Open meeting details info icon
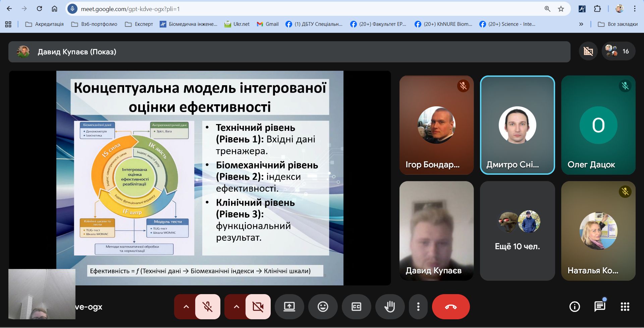Screen dimensions: 644x328 [575, 307]
